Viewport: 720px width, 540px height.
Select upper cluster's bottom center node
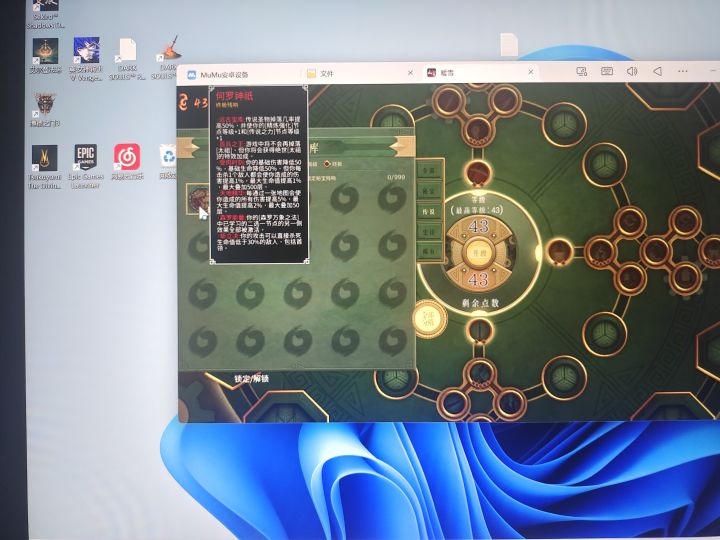tap(478, 129)
